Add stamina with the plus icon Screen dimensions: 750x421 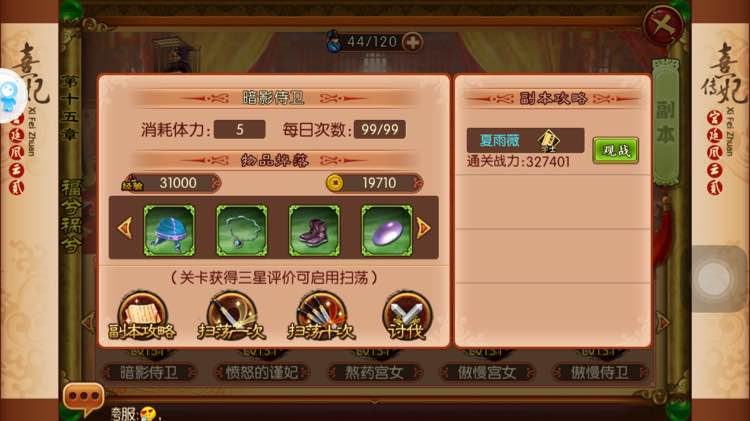(412, 42)
